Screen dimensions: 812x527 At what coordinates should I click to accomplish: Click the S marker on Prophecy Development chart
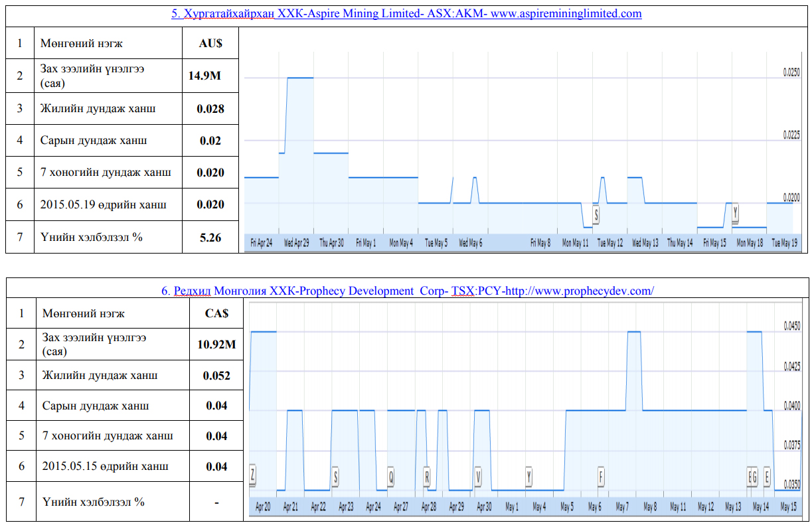tap(335, 476)
